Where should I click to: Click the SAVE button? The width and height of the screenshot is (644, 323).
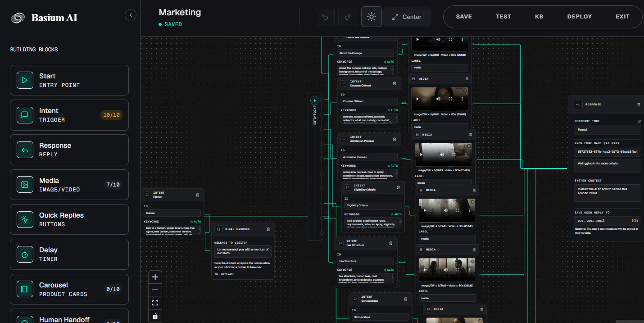464,17
